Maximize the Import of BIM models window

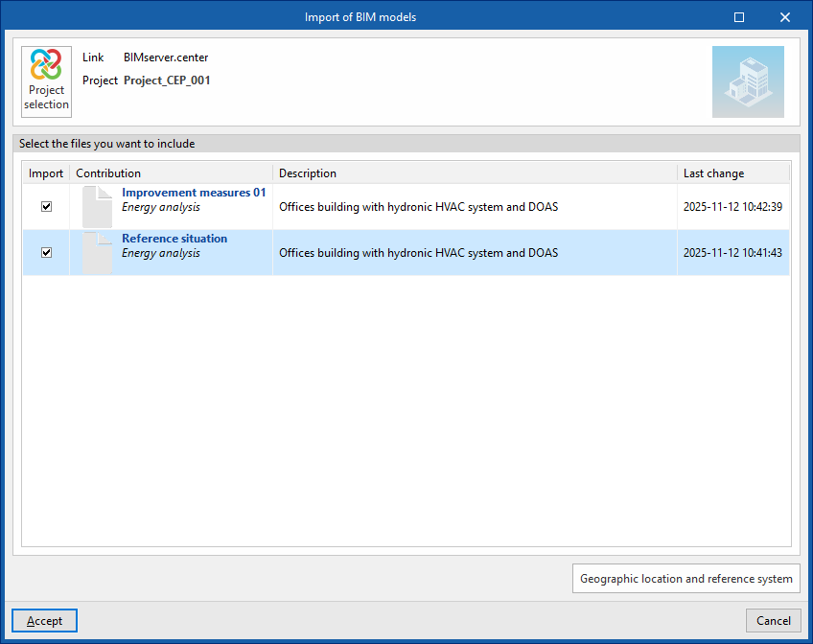tap(739, 17)
